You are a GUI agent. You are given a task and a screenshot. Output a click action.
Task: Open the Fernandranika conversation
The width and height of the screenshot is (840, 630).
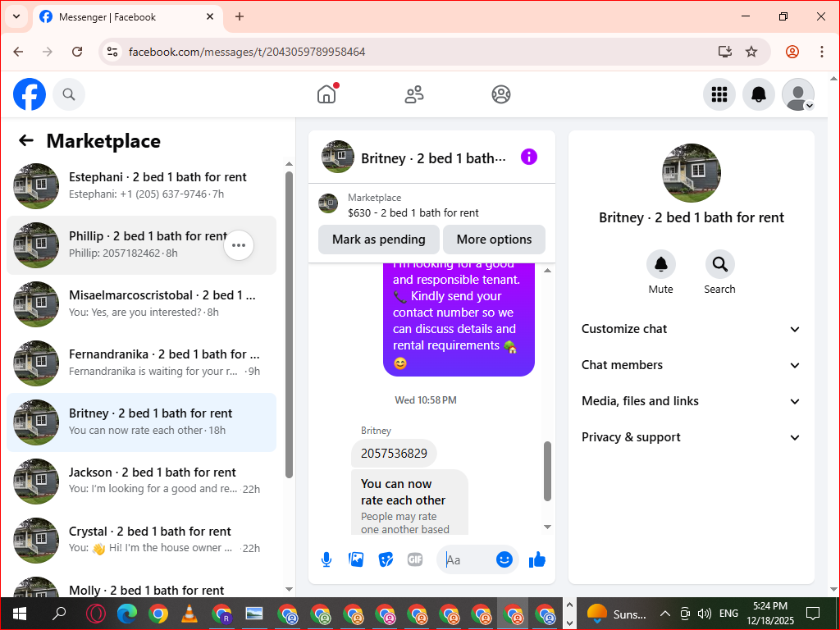141,363
